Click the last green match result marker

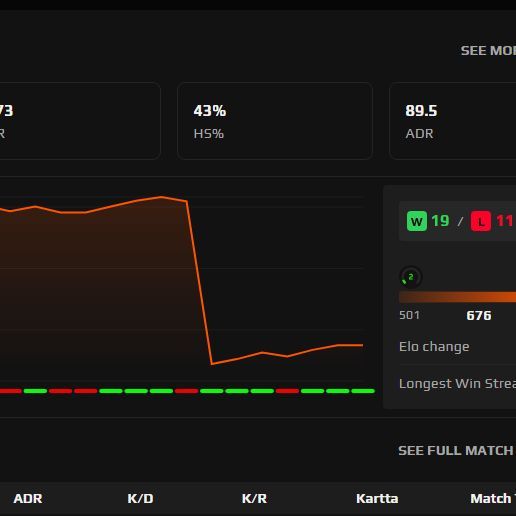point(363,391)
